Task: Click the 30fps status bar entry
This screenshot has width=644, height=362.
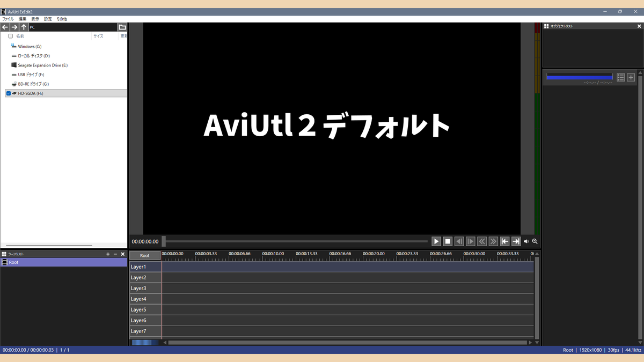Action: click(613, 350)
